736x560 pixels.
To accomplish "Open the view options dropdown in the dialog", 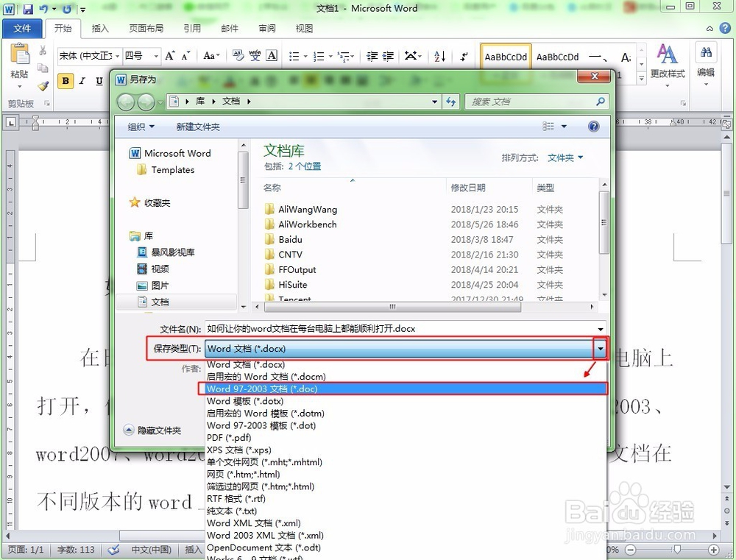I will [564, 127].
